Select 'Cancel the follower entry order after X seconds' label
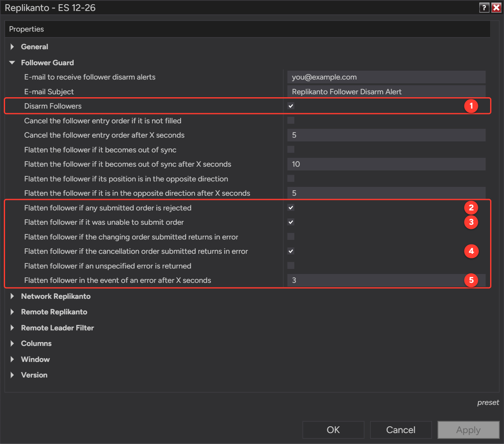This screenshot has height=444, width=504. 104,135
